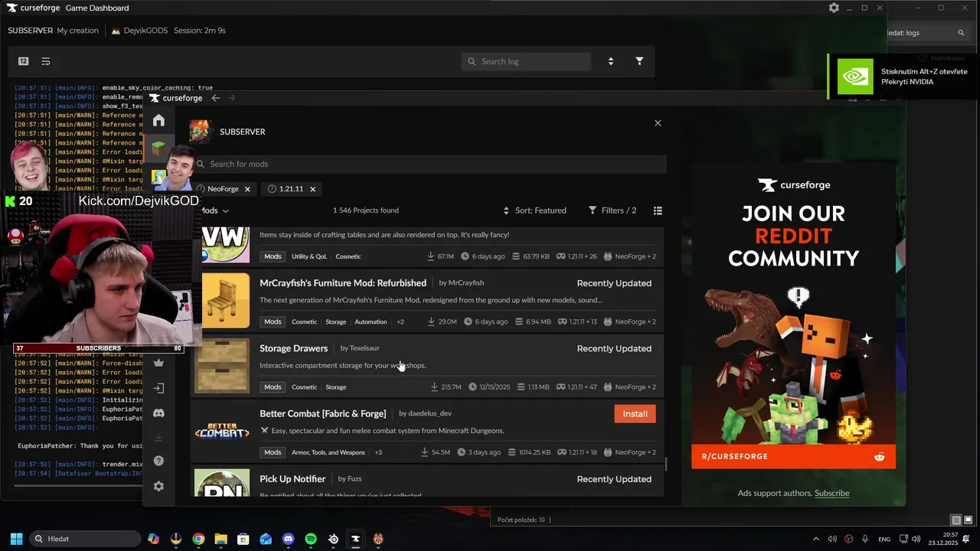The height and width of the screenshot is (551, 980).
Task: Focus the Search log field in Game Dashboard
Action: coord(527,61)
